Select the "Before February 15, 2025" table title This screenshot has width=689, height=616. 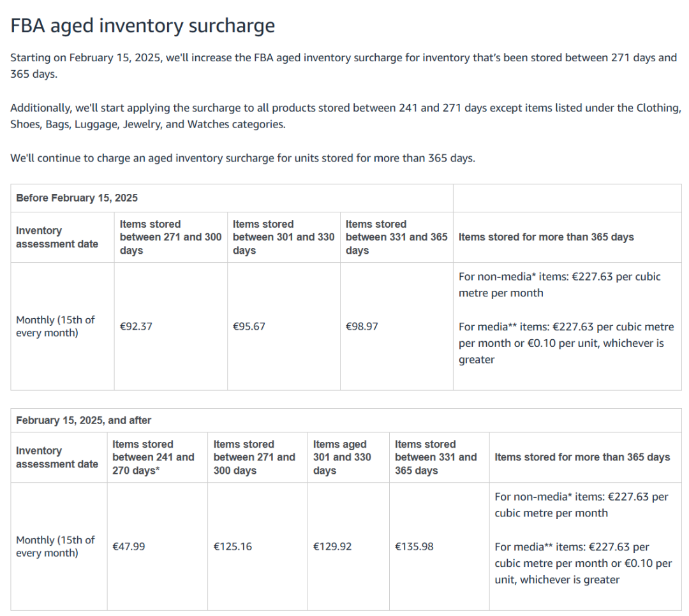tap(77, 198)
